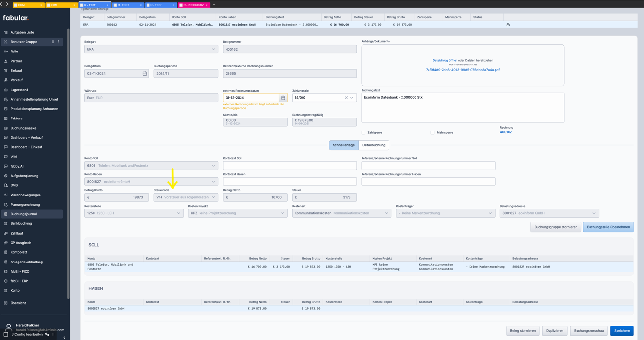Switch to the R - PRODUKTIV tab
The image size is (644, 340).
(x=192, y=5)
